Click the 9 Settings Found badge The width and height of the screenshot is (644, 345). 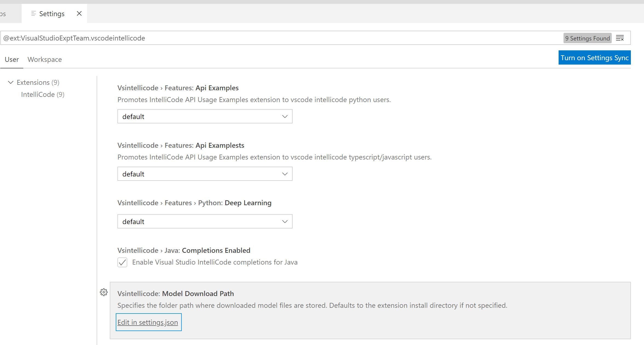click(x=587, y=38)
